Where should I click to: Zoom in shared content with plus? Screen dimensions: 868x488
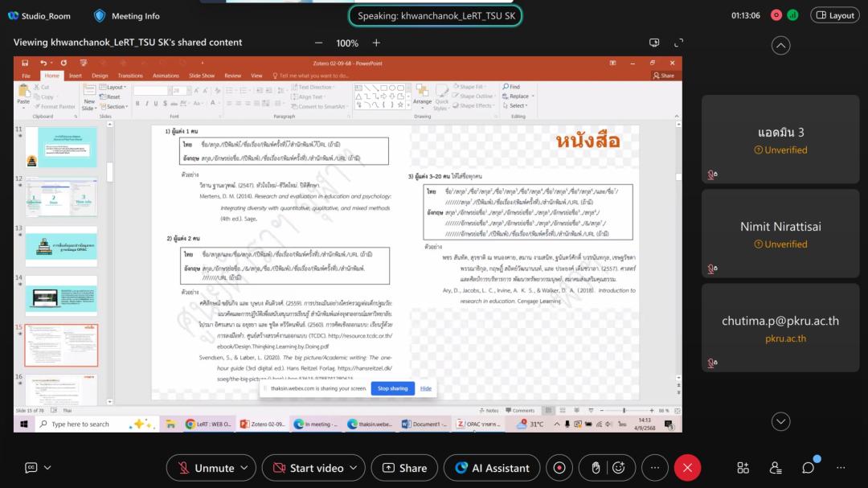pyautogui.click(x=376, y=43)
